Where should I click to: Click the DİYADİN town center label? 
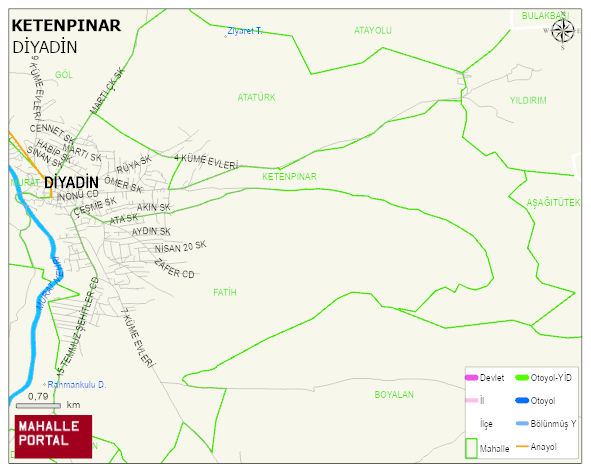[71, 182]
